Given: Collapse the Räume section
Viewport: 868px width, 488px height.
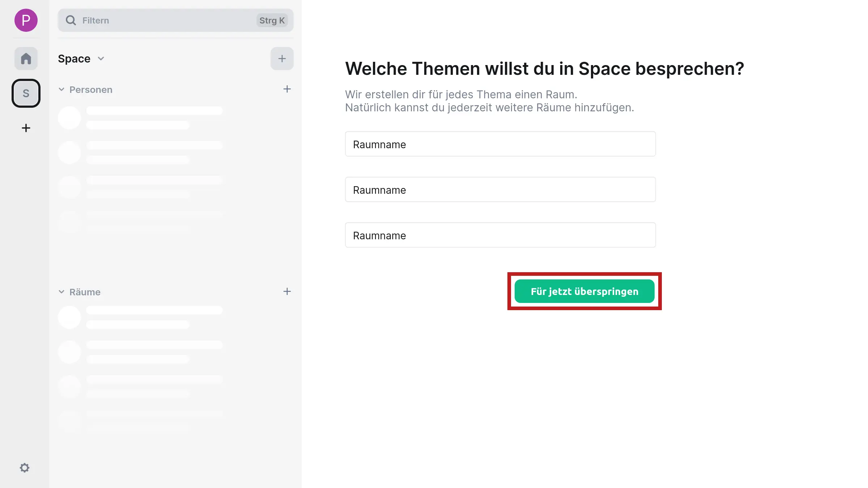Looking at the screenshot, I should [x=61, y=291].
